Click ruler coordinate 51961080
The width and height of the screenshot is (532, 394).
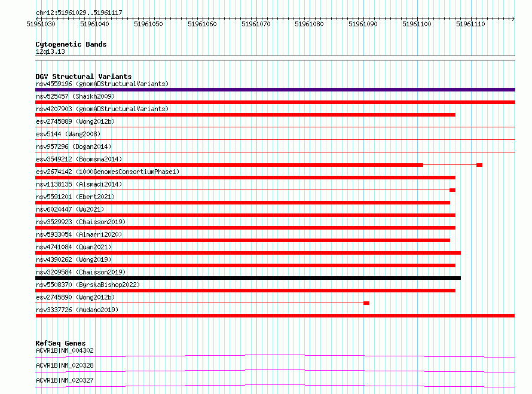coord(310,24)
